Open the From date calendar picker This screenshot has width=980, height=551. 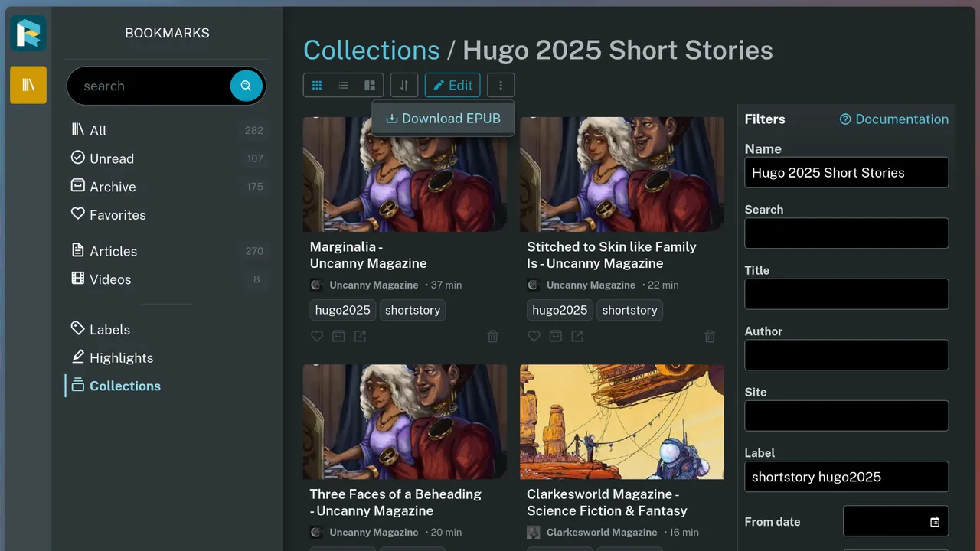point(935,522)
